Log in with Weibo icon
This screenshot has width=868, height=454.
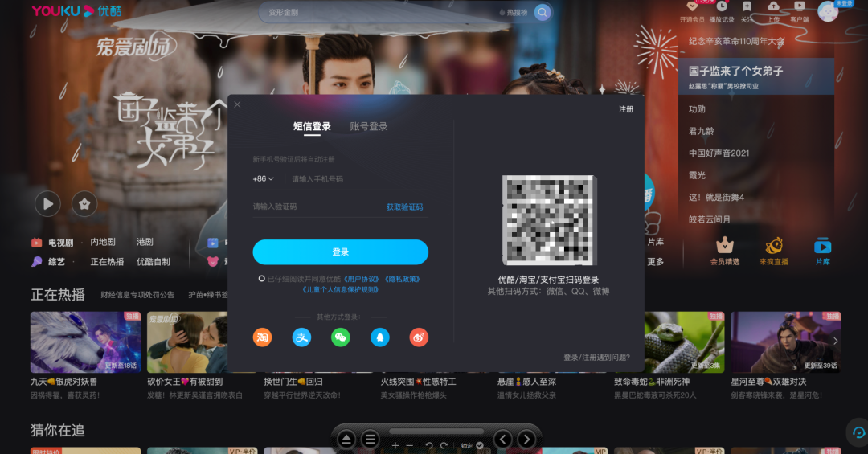[419, 337]
